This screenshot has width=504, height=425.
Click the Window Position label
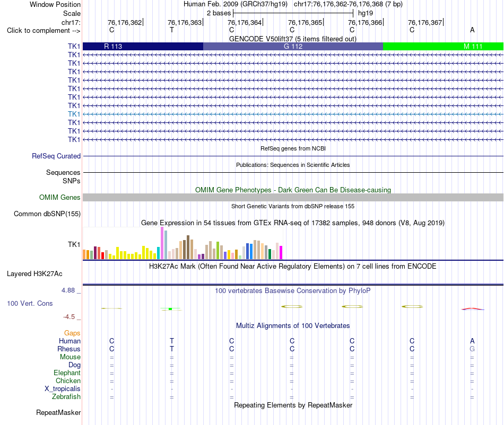point(55,4)
